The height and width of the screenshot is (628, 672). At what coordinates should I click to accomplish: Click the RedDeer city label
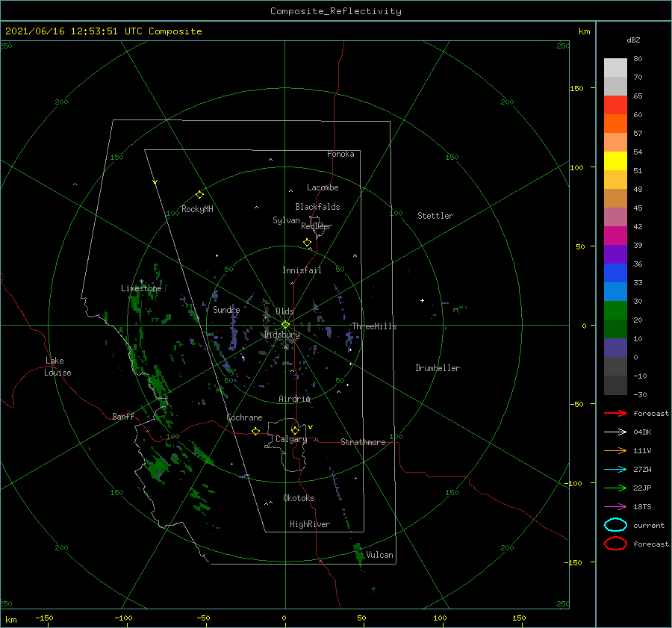(x=317, y=226)
